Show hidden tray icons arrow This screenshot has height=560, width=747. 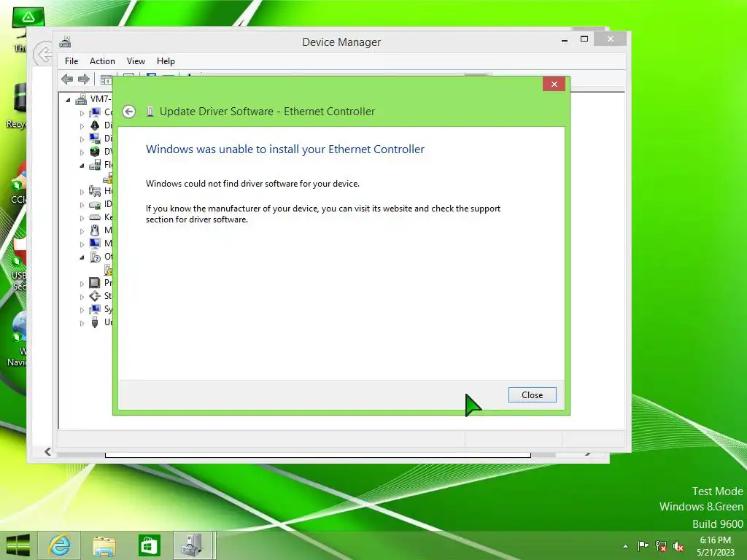[x=625, y=546]
